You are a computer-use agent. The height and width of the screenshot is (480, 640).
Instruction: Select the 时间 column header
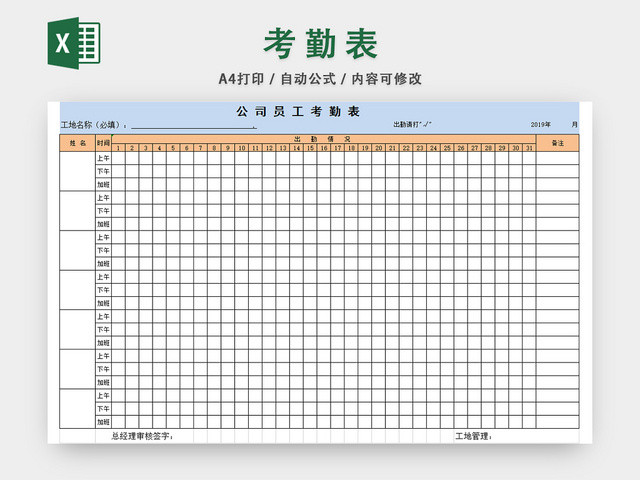click(103, 143)
